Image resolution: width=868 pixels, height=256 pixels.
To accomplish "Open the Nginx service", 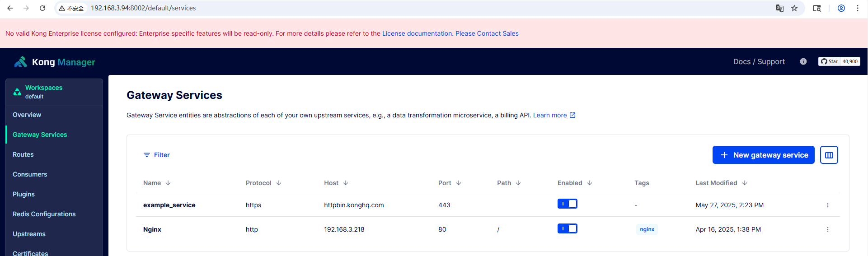I will tap(152, 229).
